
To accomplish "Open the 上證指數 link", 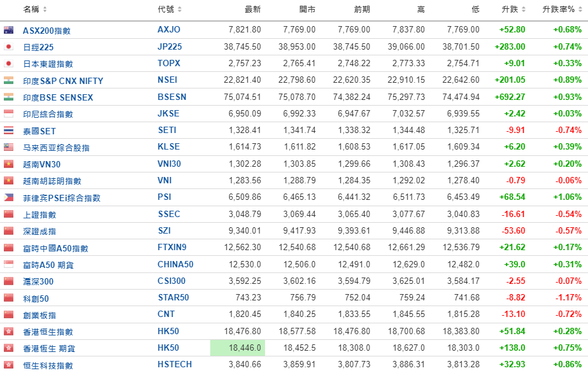I will (x=39, y=215).
